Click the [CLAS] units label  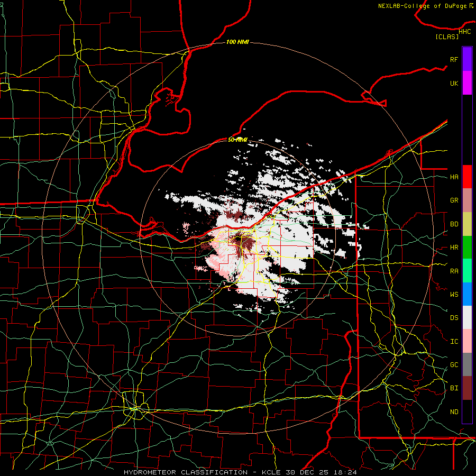pos(447,36)
